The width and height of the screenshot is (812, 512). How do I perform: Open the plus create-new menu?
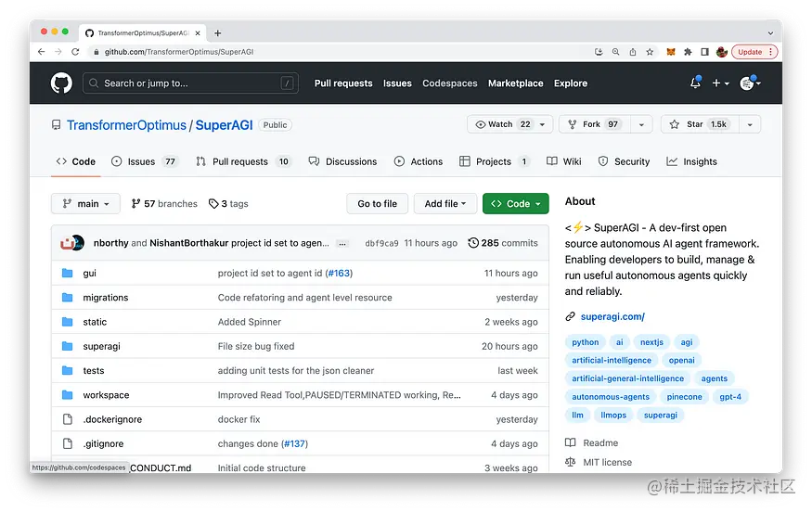[720, 83]
